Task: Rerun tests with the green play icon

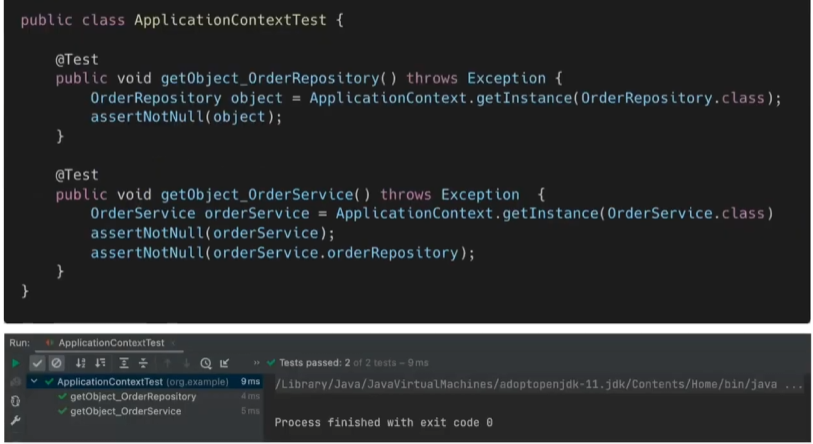Action: click(x=16, y=363)
